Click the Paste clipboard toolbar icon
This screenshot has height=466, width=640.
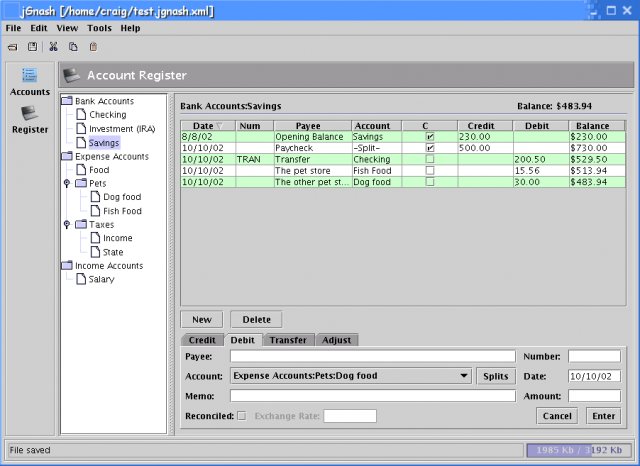93,47
